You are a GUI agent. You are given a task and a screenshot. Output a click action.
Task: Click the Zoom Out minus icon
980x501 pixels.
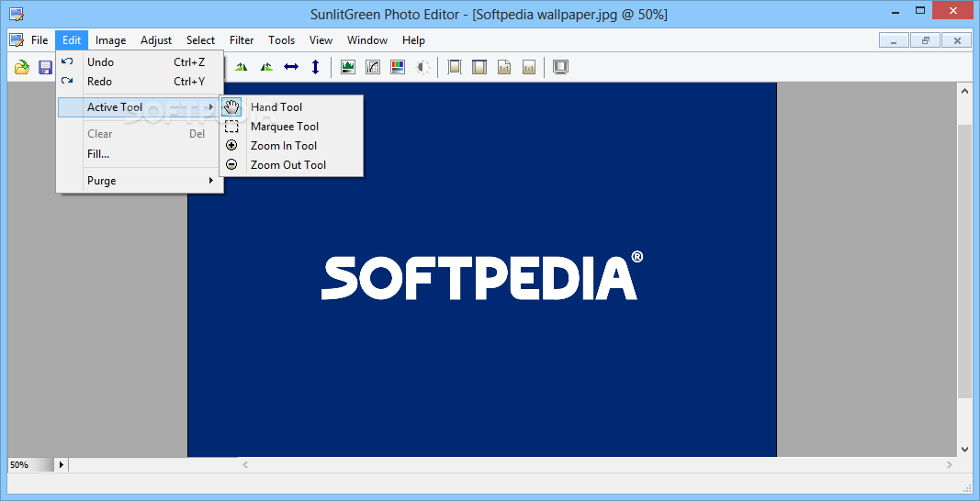[x=231, y=165]
